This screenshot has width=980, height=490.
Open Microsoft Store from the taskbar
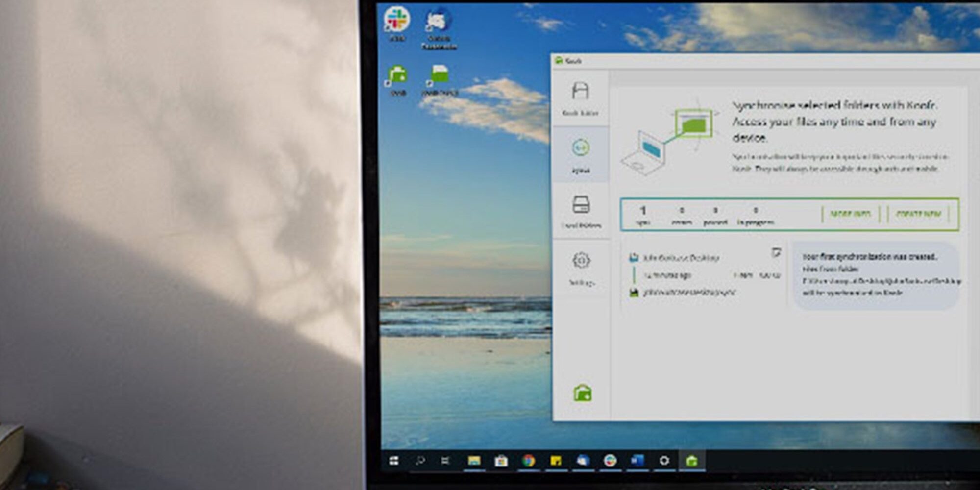coord(501,461)
